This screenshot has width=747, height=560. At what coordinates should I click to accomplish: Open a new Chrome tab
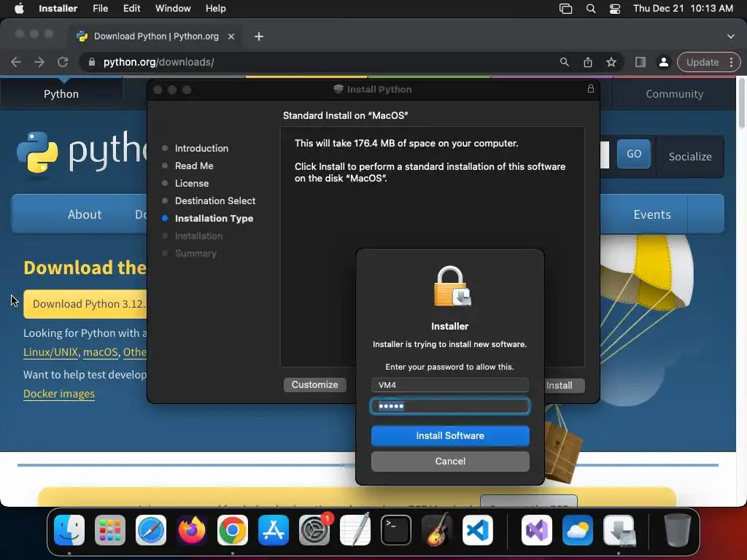(x=259, y=36)
